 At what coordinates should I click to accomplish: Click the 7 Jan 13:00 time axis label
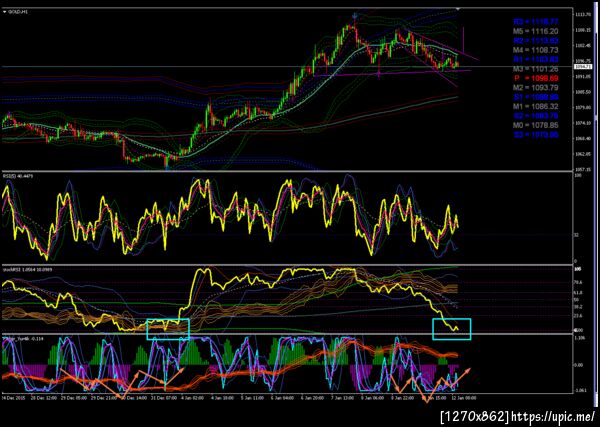pyautogui.click(x=344, y=398)
